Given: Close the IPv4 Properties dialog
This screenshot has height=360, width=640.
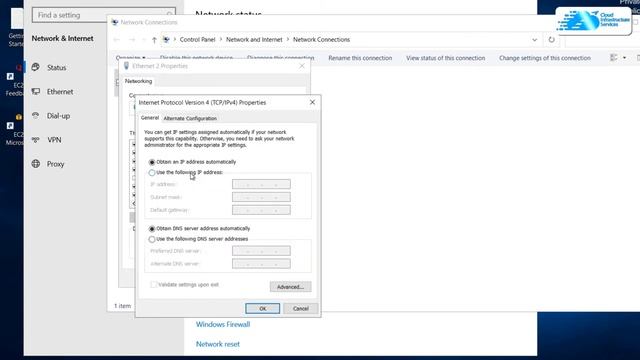Looking at the screenshot, I should click(x=312, y=102).
